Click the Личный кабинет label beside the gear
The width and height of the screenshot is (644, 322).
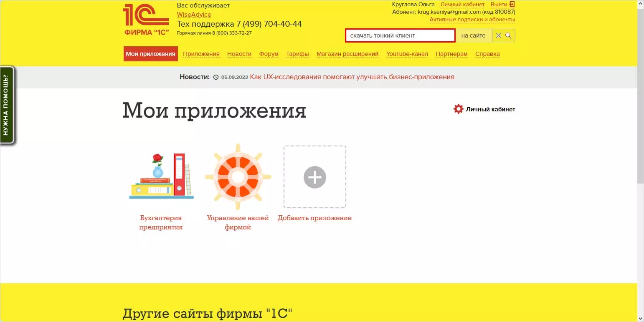pyautogui.click(x=491, y=109)
